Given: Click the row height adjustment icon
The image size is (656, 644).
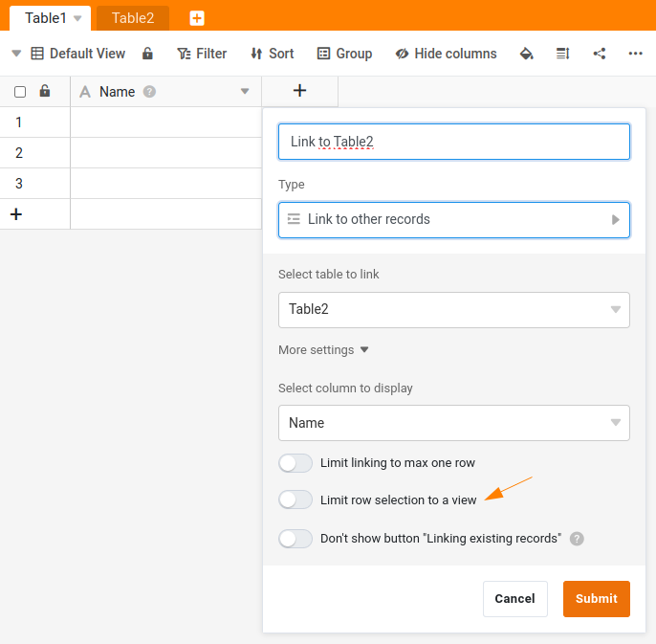Looking at the screenshot, I should coord(562,54).
